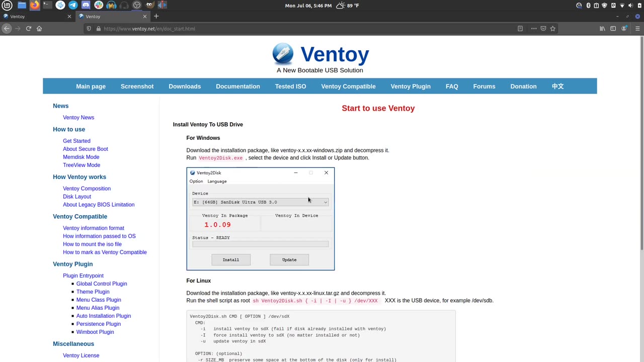This screenshot has height=362, width=644.
Task: Click the tracking protection shield in the address bar
Action: 89,29
